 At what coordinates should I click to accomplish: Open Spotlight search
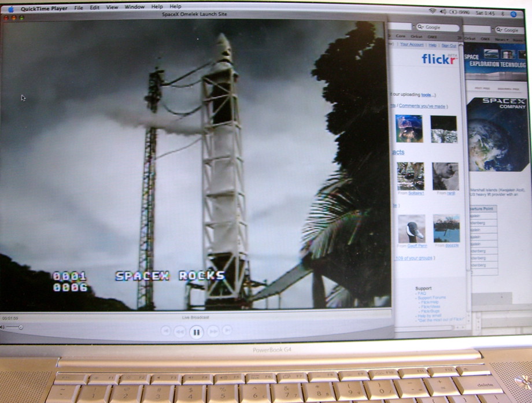click(x=513, y=14)
